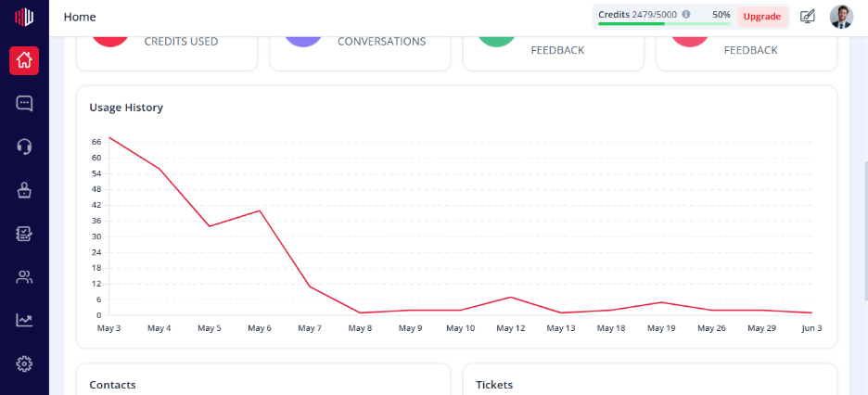Click the May 6 point on chart
This screenshot has height=395, width=868.
click(x=260, y=210)
